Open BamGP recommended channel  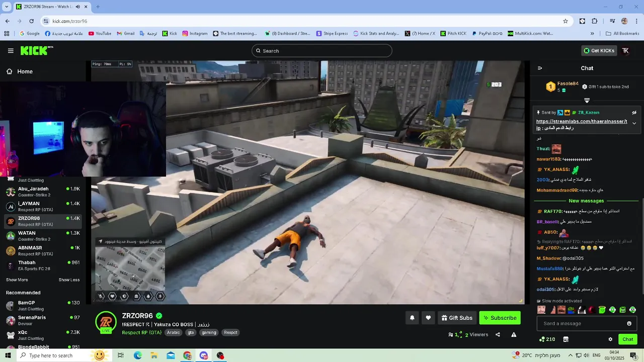(43, 306)
